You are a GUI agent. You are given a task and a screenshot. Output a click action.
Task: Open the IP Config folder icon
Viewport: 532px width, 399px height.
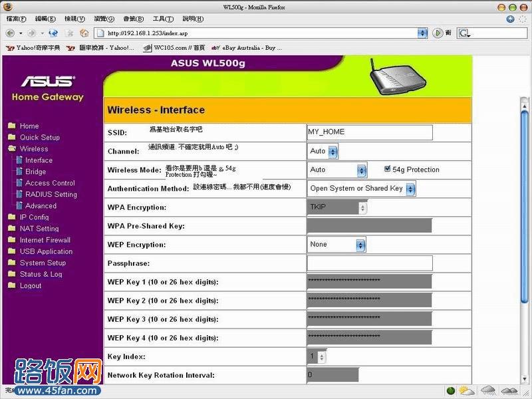pos(12,217)
